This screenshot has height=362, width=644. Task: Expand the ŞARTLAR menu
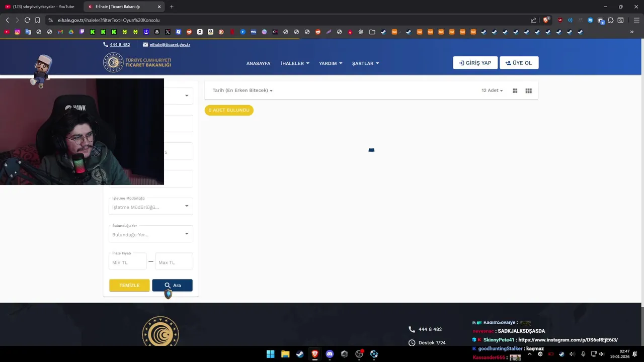(365, 63)
